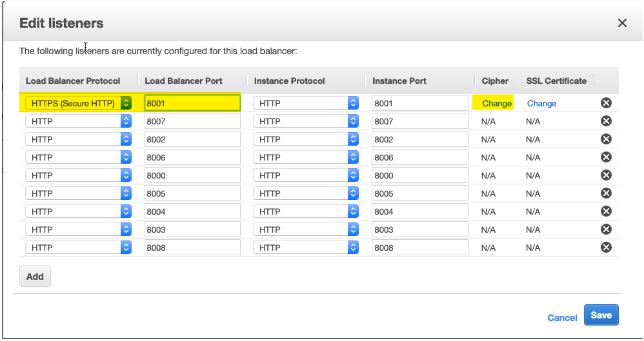Click the Instance Port column header
This screenshot has height=341, width=644.
pos(399,81)
